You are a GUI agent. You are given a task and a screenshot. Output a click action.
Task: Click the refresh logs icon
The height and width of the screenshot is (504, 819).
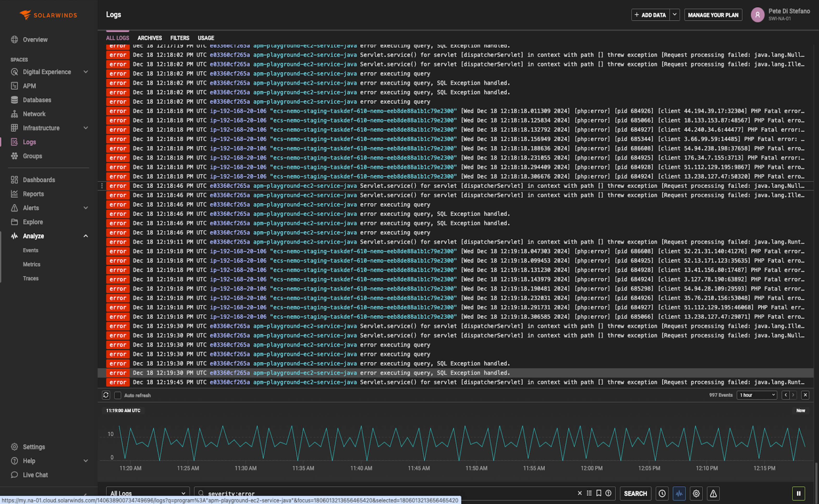(106, 395)
